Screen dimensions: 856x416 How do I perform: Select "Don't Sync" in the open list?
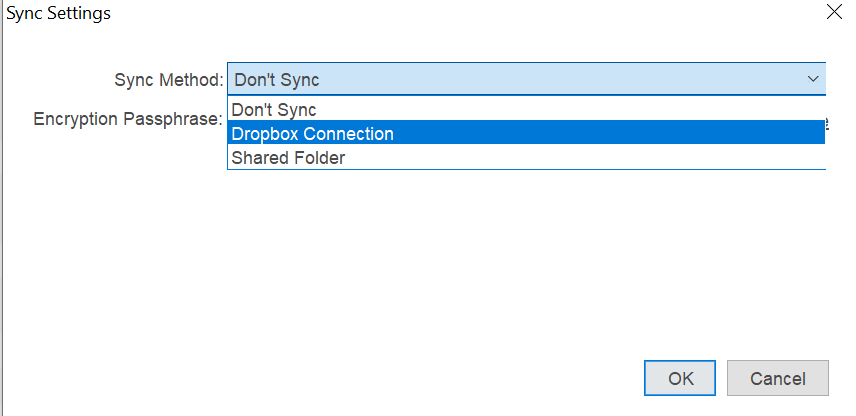(x=526, y=110)
